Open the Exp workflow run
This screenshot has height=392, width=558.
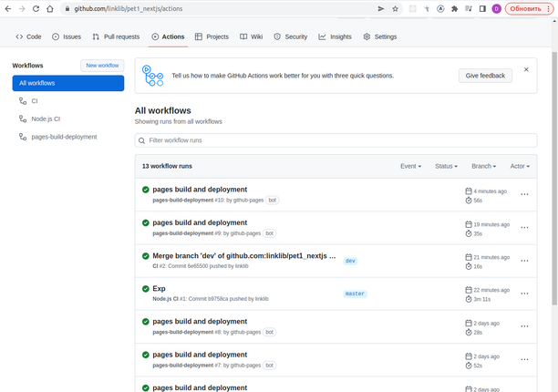pos(159,288)
